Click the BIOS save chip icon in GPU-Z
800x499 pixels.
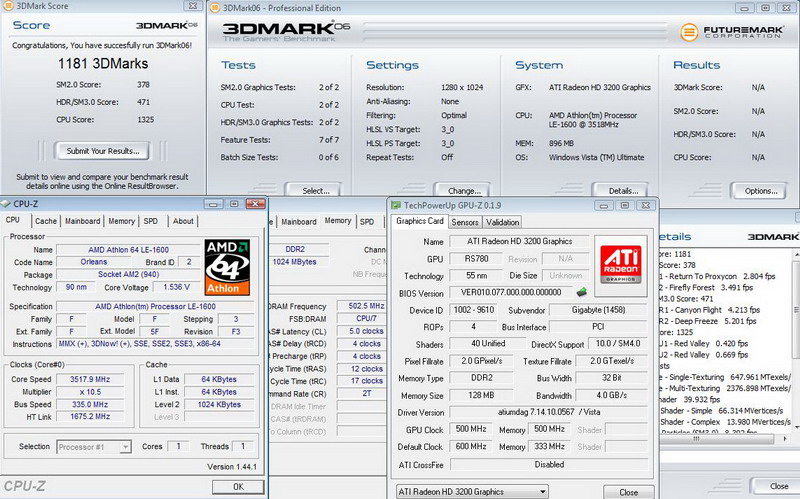pos(582,292)
